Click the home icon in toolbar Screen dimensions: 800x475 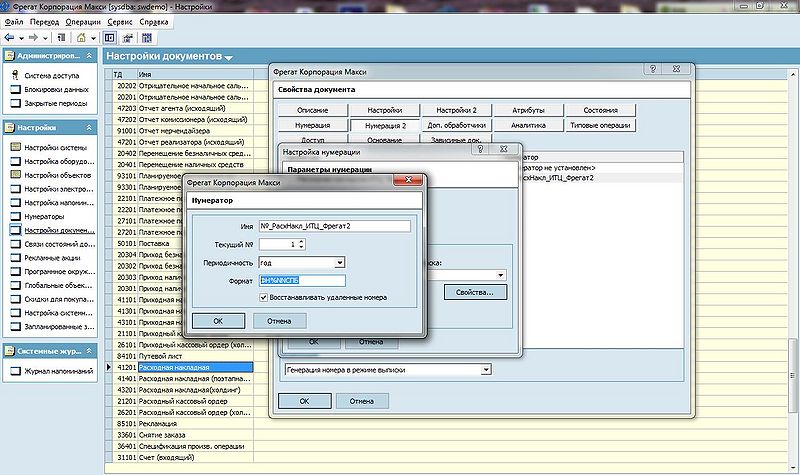[x=81, y=38]
